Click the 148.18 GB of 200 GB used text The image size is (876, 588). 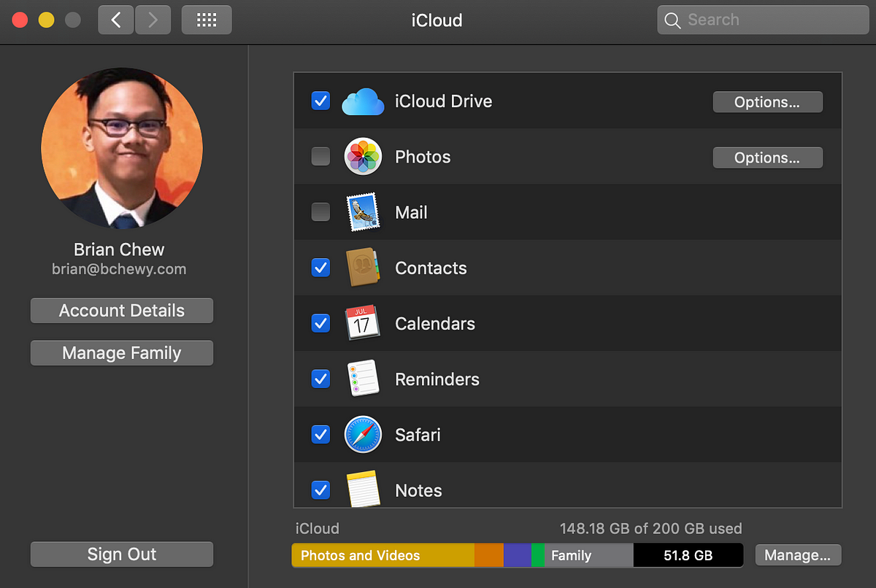coord(650,528)
